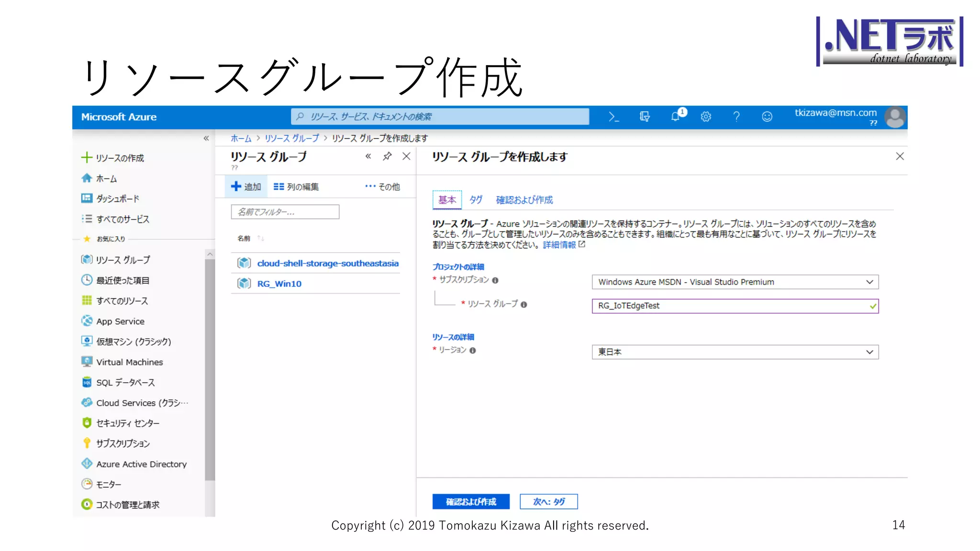Open the RG_Win10 resource group link
This screenshot has height=551, width=980.
point(279,284)
